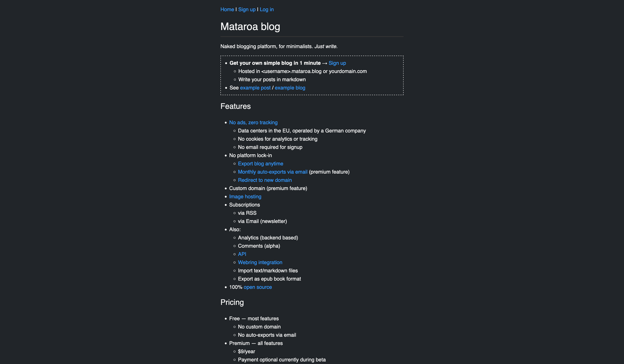Click 'Export blog anytime' link

click(x=261, y=164)
